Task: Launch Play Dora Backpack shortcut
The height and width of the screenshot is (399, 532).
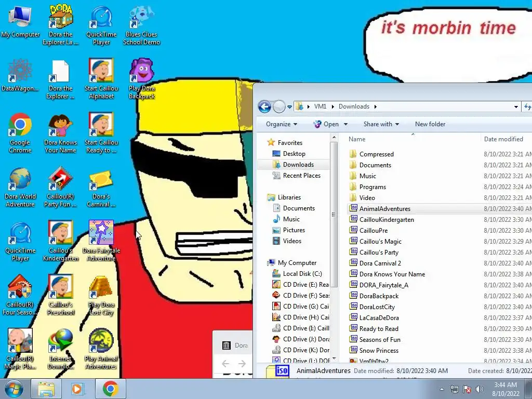Action: [141, 79]
